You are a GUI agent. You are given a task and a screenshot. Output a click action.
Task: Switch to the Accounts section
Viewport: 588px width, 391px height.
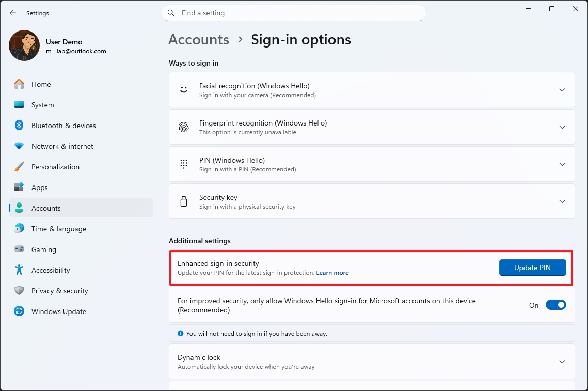tap(46, 208)
